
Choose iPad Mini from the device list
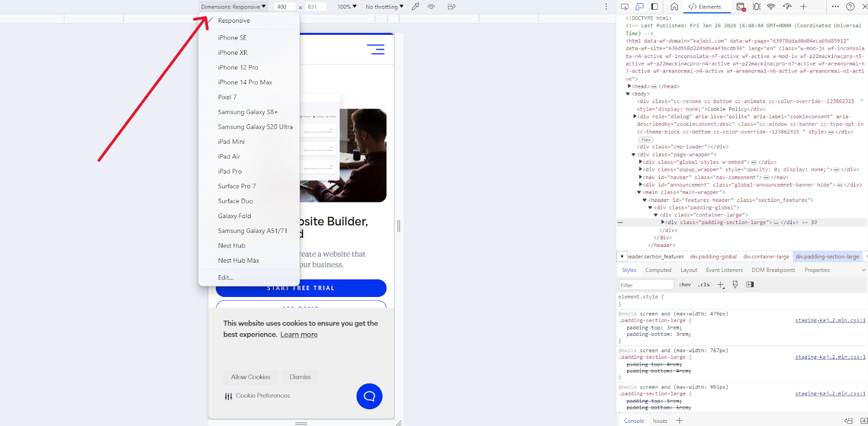pyautogui.click(x=249, y=142)
